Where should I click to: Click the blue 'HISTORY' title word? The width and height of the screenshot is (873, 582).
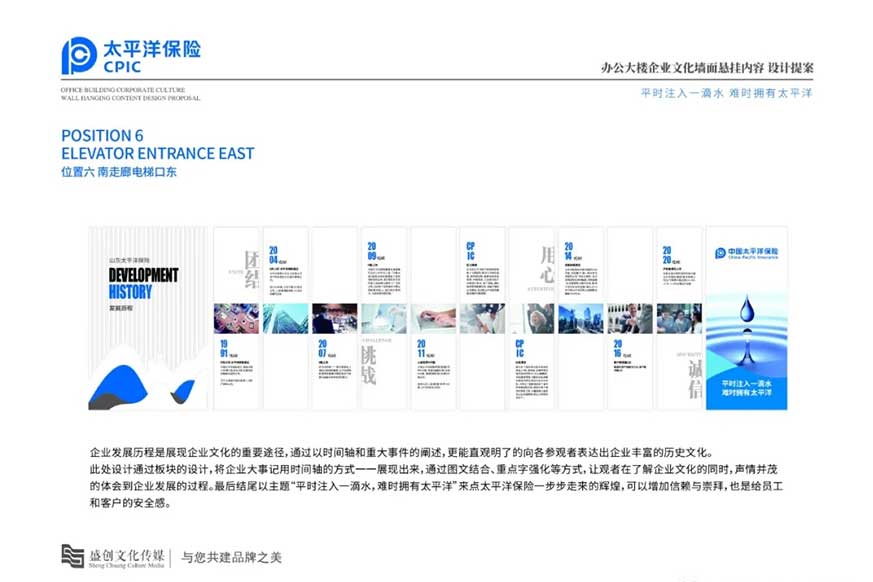(x=130, y=292)
